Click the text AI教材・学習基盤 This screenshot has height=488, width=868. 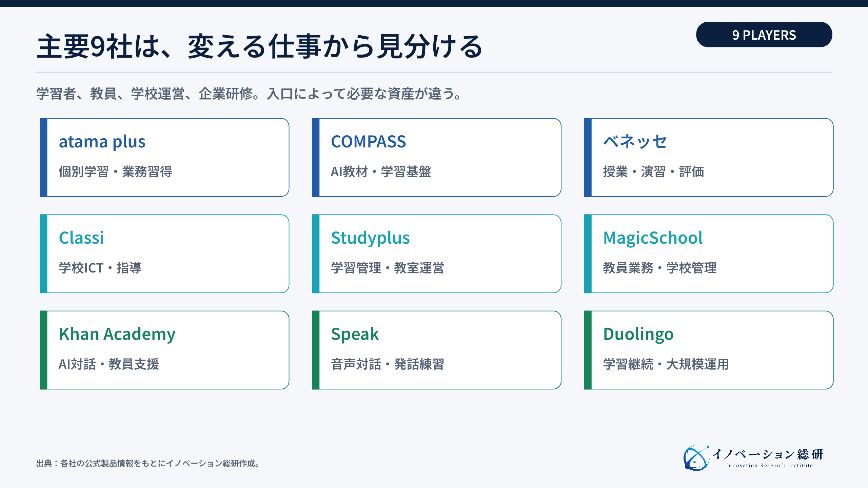[381, 171]
